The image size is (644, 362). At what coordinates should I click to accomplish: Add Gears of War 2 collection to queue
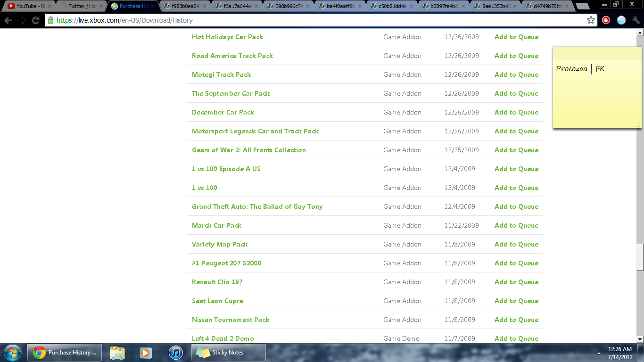click(516, 150)
